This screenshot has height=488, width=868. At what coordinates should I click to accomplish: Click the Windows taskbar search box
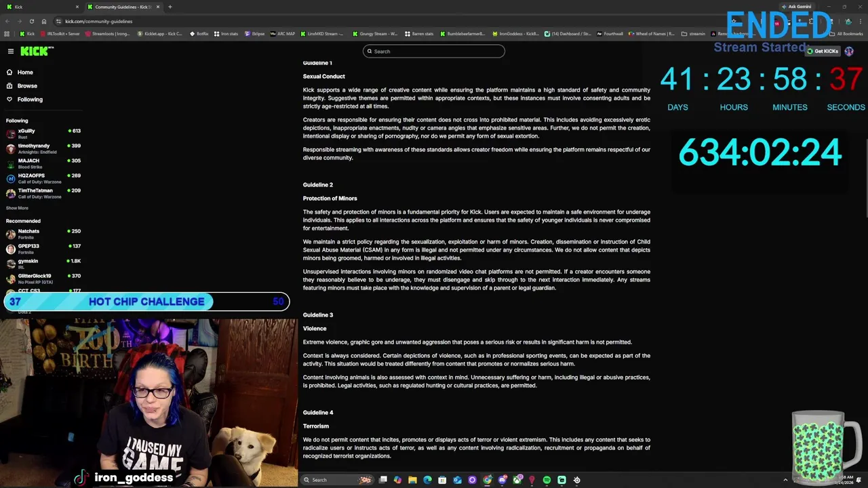(x=336, y=480)
